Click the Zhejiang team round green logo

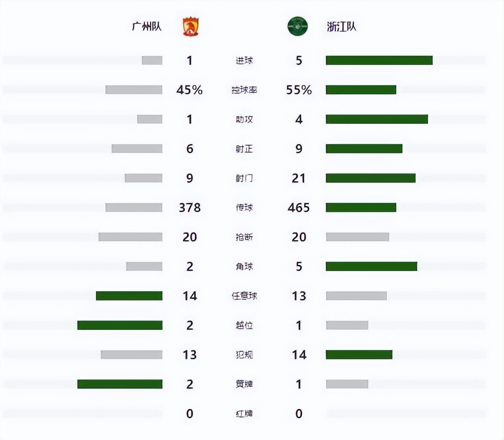tap(297, 26)
